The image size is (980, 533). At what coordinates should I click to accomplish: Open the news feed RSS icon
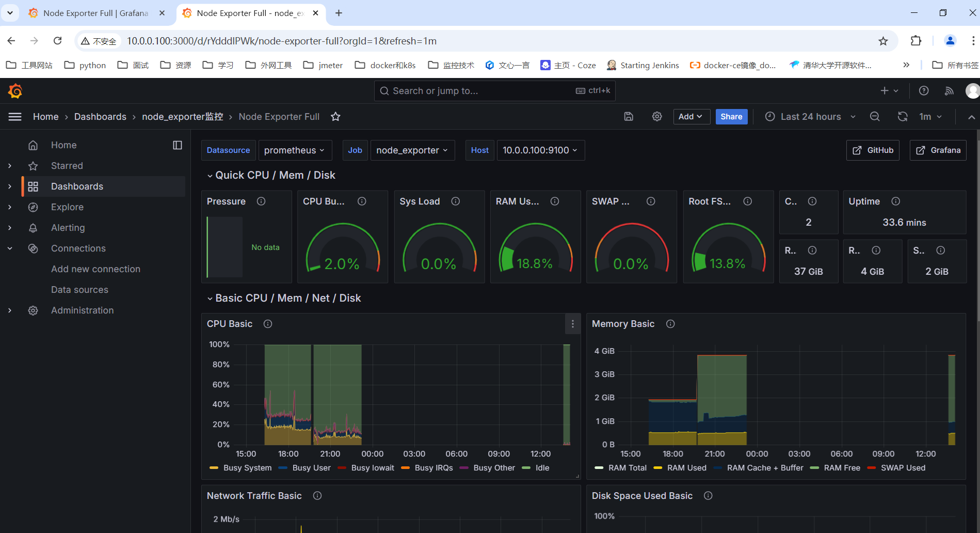pyautogui.click(x=949, y=91)
